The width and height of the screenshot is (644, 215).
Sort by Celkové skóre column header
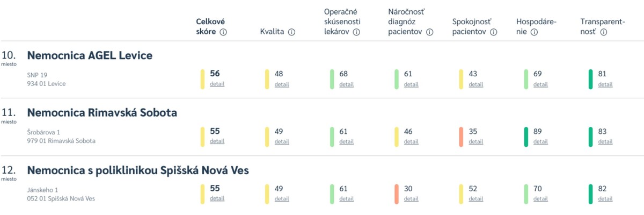(x=210, y=27)
